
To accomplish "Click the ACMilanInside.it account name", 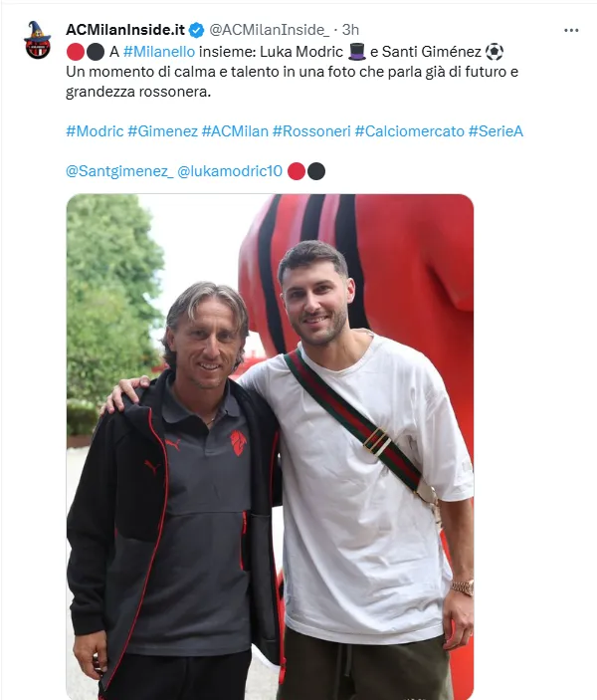I will tap(125, 30).
